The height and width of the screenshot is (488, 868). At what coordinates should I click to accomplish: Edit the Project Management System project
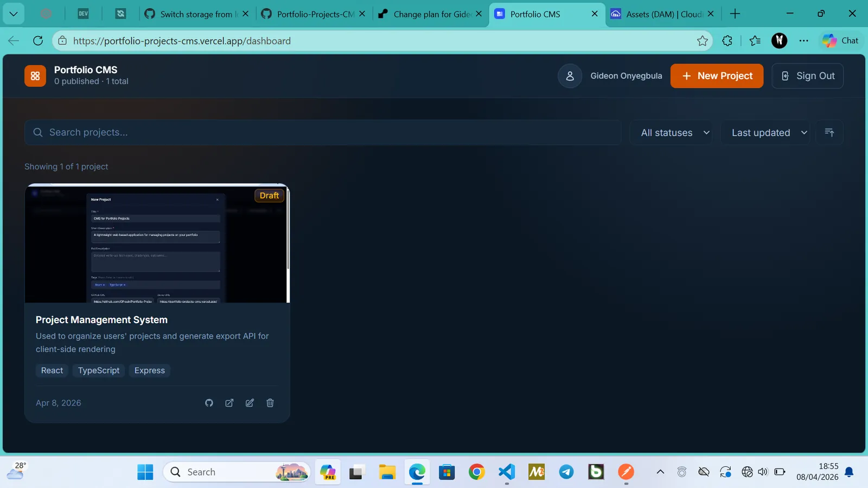(x=250, y=403)
